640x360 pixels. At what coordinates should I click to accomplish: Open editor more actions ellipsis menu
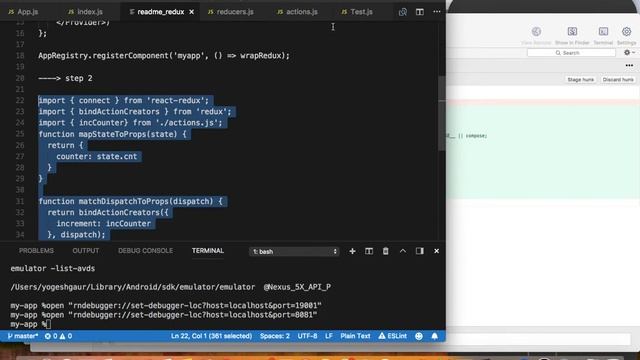[x=437, y=12]
